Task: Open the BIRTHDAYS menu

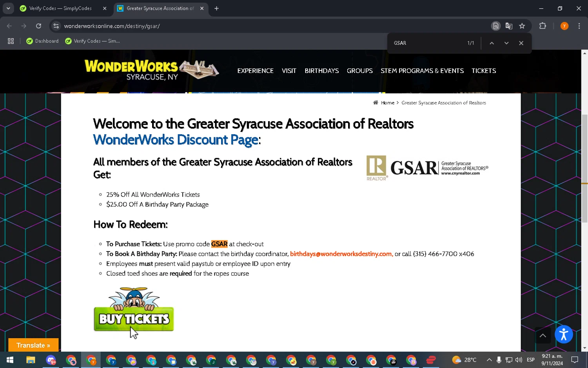Action: [x=321, y=71]
